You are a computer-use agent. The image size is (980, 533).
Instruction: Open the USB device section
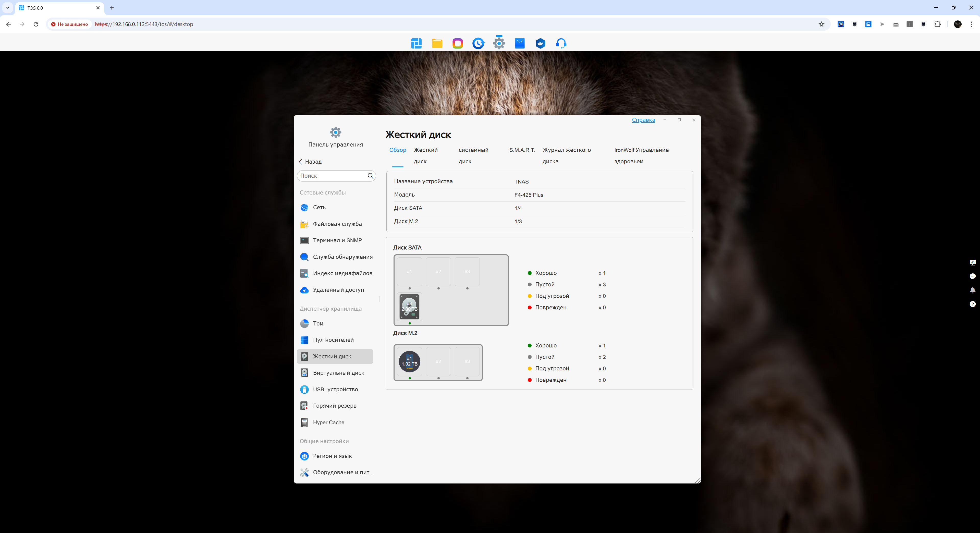[335, 389]
